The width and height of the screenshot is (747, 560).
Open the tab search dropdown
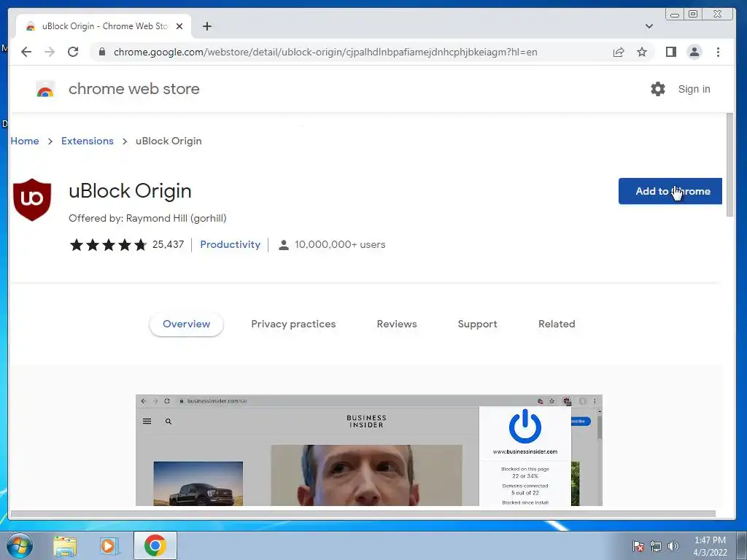click(x=649, y=26)
